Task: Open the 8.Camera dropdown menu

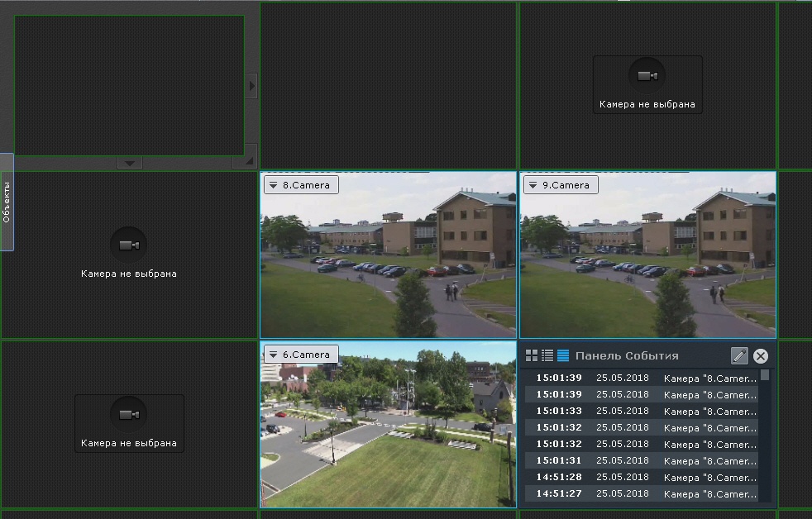Action: click(273, 185)
